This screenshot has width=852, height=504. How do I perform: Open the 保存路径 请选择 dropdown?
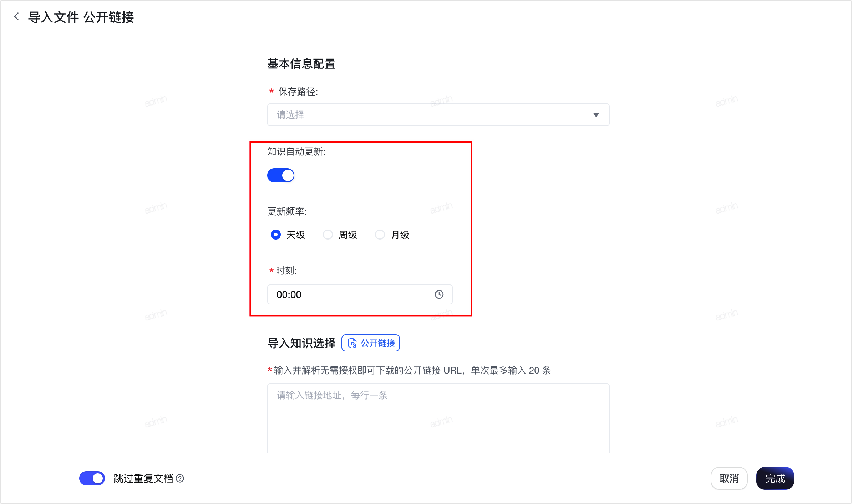[x=438, y=115]
